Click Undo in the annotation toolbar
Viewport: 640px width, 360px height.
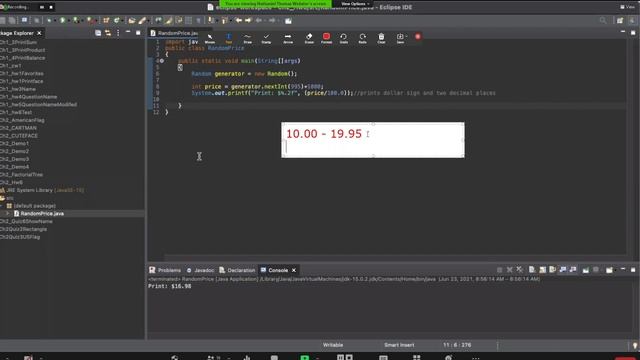(x=344, y=38)
